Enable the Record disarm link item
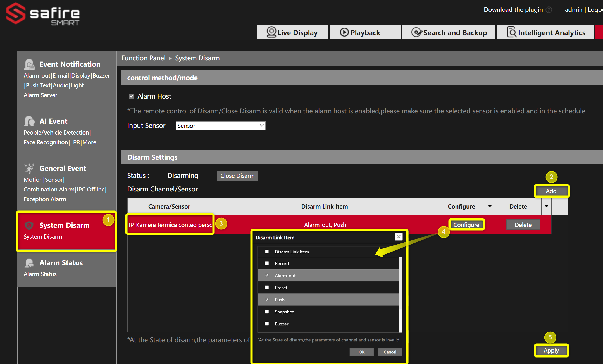 pyautogui.click(x=267, y=263)
